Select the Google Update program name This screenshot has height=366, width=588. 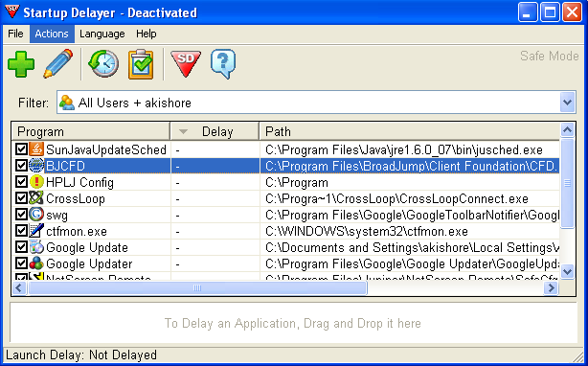[x=87, y=247]
